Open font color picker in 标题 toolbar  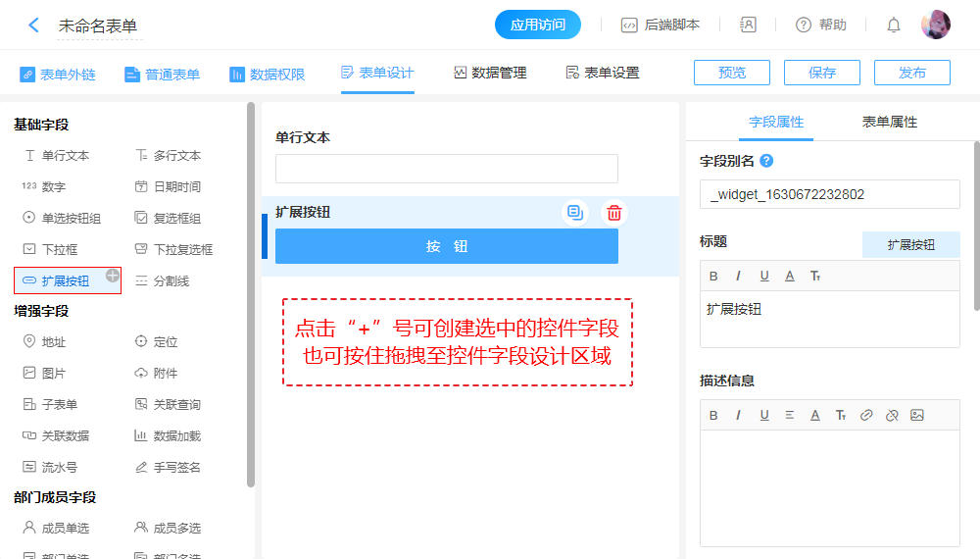789,276
